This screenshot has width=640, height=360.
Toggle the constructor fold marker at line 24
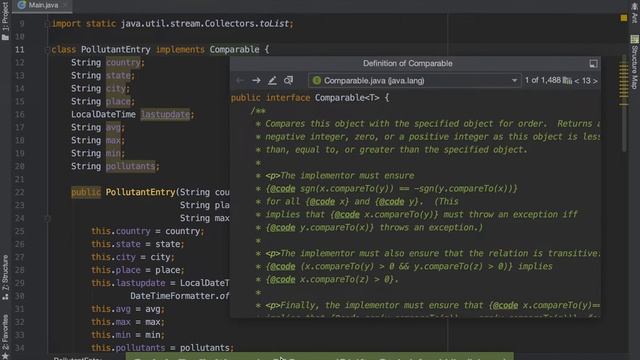pyautogui.click(x=47, y=218)
